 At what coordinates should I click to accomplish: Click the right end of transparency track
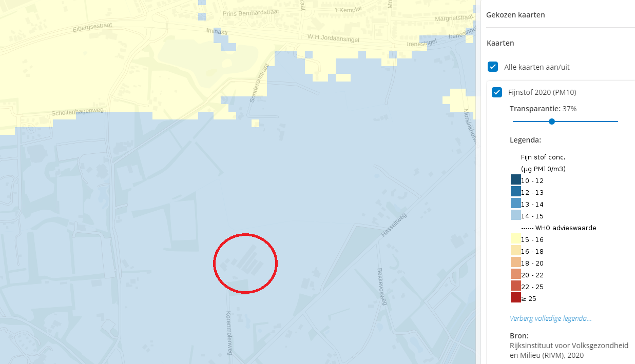point(617,122)
